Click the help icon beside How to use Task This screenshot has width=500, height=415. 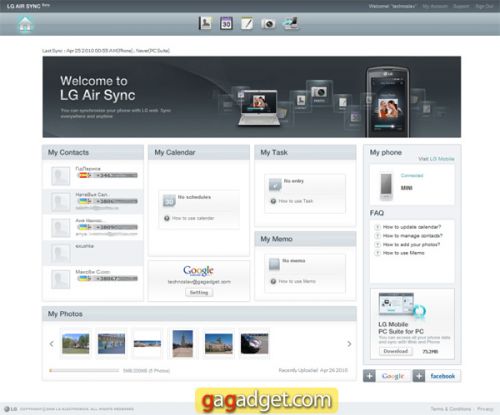click(273, 201)
